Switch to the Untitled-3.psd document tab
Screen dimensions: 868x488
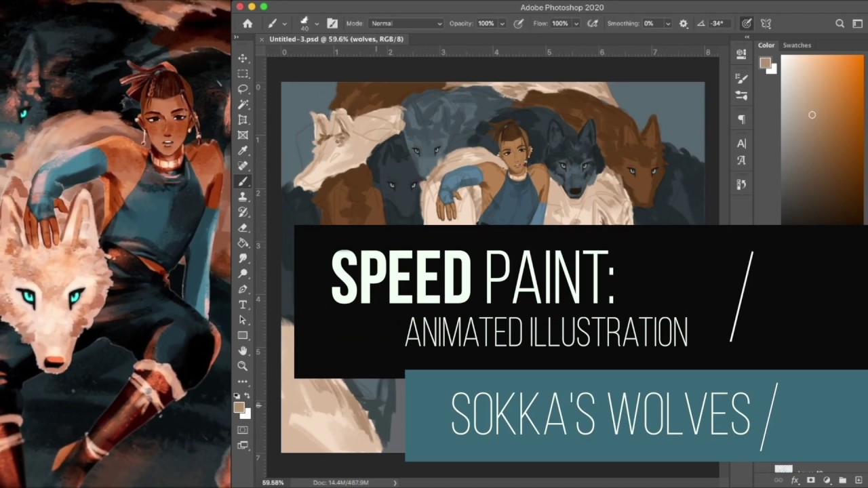click(336, 39)
